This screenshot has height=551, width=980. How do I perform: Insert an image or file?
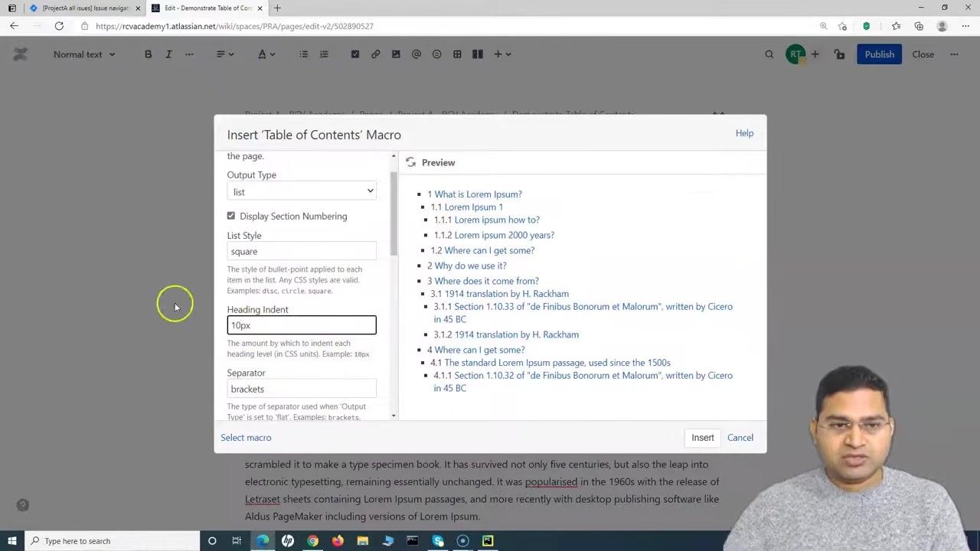pyautogui.click(x=396, y=54)
